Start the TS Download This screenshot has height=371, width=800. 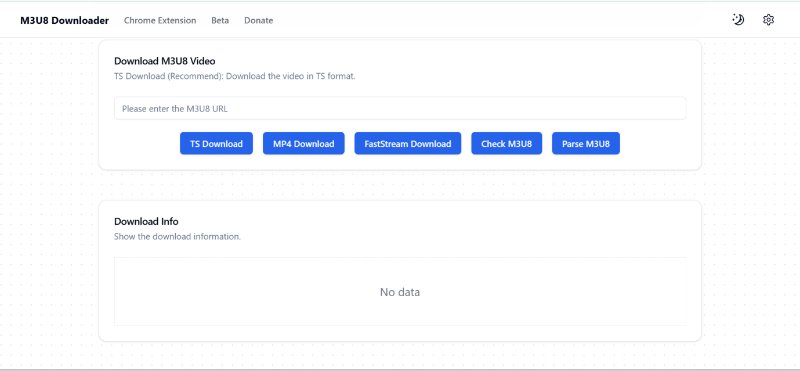[x=216, y=143]
